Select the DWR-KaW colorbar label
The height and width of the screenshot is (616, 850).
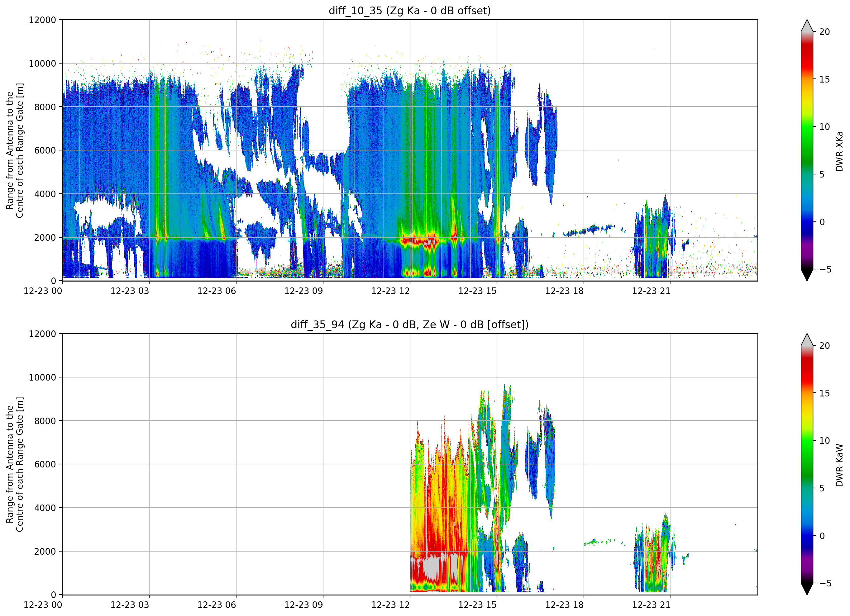(839, 465)
